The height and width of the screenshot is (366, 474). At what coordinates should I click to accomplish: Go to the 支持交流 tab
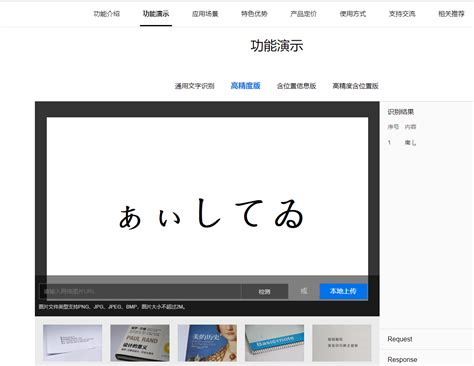(x=402, y=14)
